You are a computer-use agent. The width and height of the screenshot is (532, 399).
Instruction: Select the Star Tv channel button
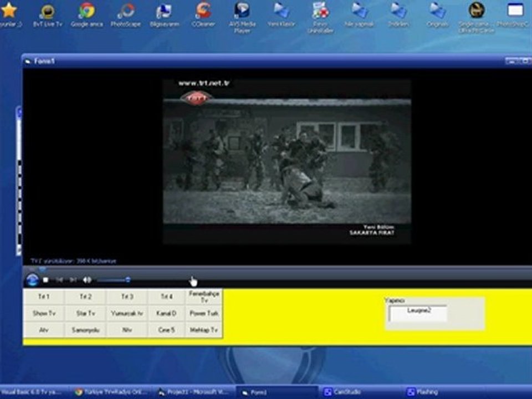point(85,313)
